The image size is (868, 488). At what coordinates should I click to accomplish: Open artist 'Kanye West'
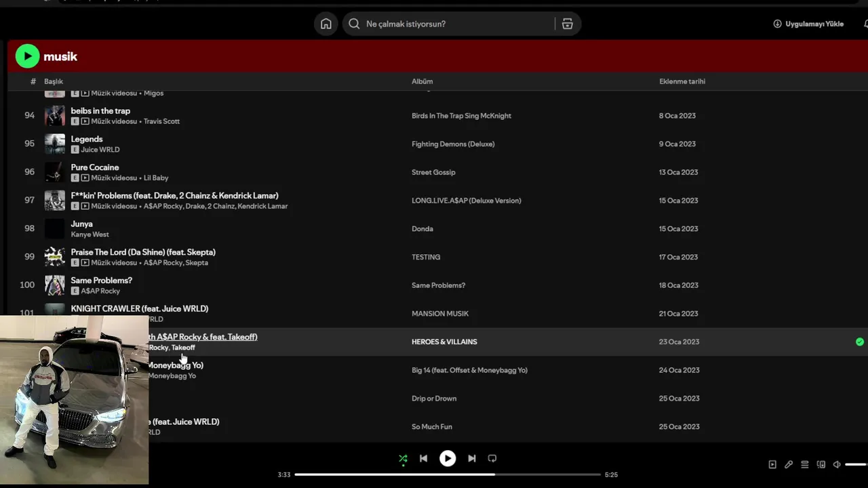point(90,235)
